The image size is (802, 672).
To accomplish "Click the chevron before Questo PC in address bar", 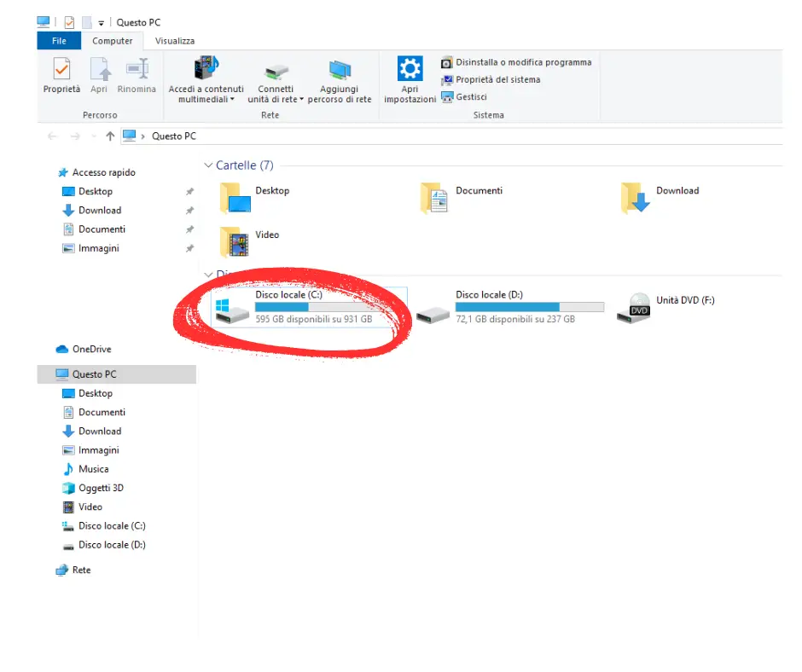I will coord(142,136).
